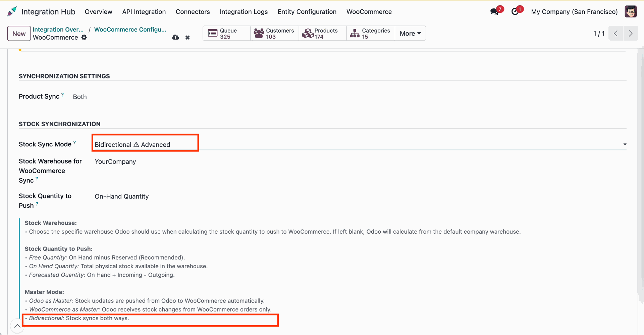Screen dimensions: 644x335
Task: Show help tooltip for Product Sync
Action: [62, 95]
